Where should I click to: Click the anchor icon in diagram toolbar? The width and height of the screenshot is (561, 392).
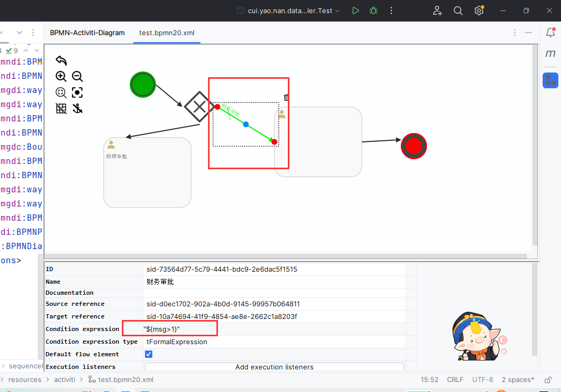(77, 108)
